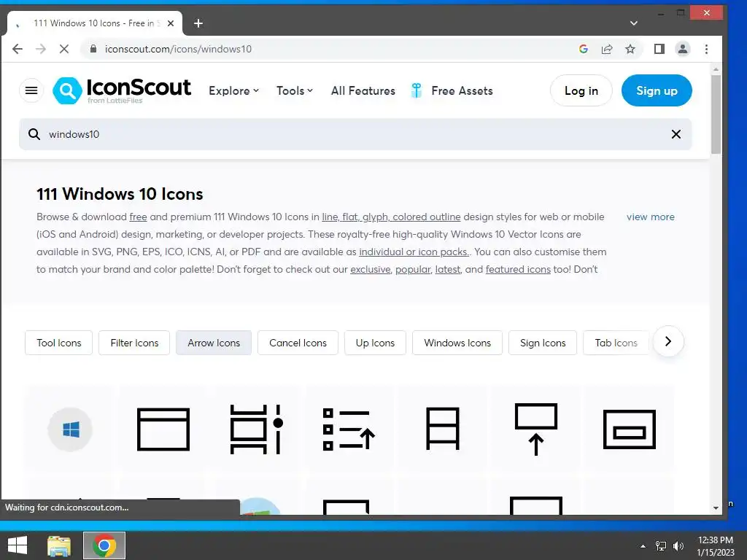Filter by Up Icons chip
Screen dimensions: 747x560
click(x=375, y=343)
